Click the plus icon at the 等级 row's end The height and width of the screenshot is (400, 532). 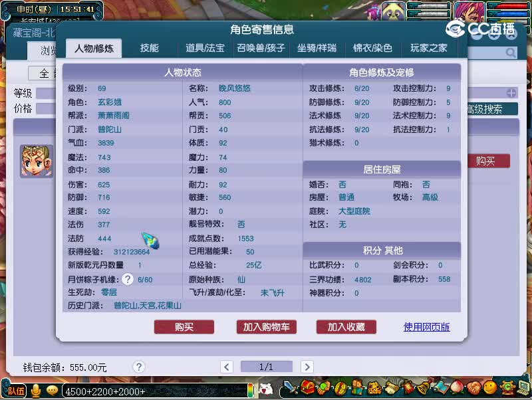(x=511, y=92)
